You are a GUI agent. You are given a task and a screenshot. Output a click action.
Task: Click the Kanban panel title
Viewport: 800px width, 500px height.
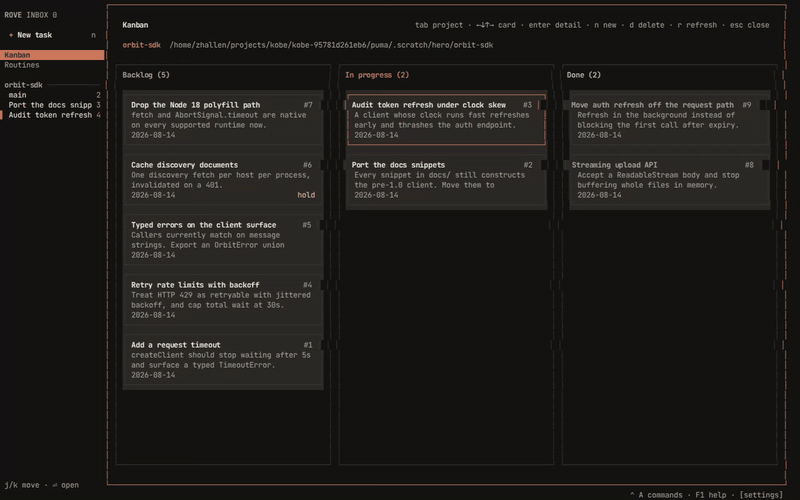pos(135,25)
